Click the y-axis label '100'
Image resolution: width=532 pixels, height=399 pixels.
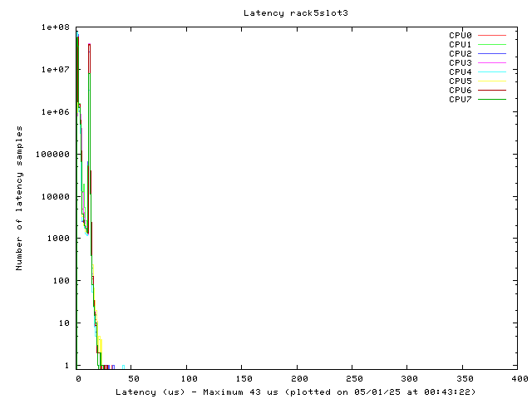[61, 281]
